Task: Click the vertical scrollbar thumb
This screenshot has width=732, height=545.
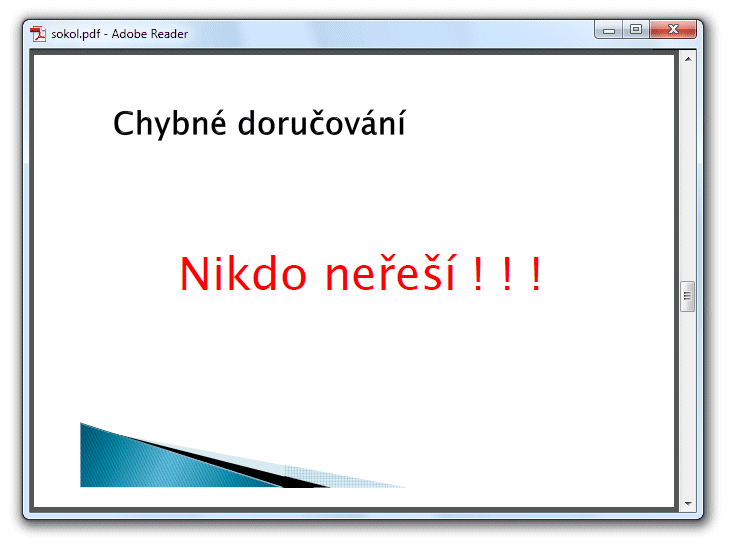Action: click(x=688, y=296)
